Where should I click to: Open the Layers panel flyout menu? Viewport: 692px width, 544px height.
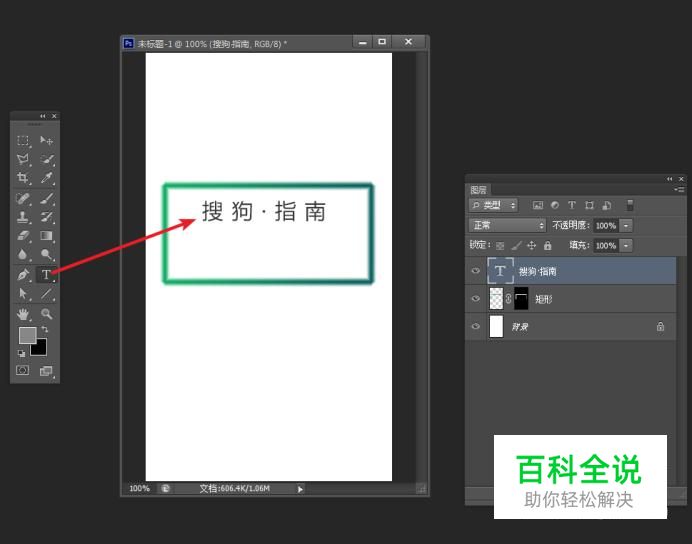click(680, 190)
